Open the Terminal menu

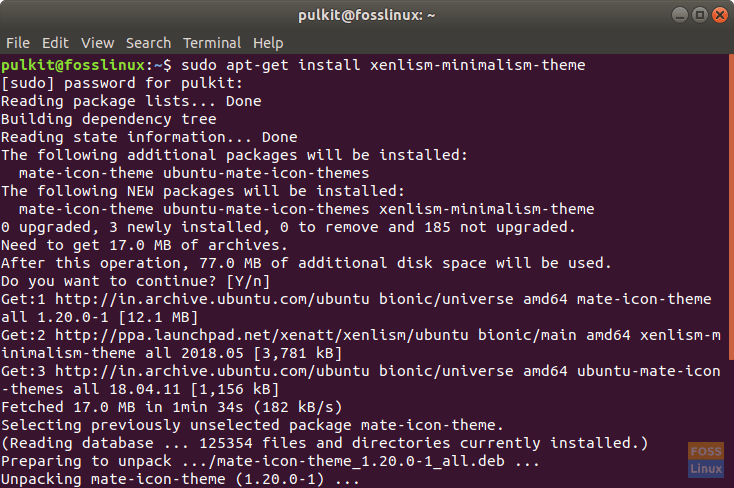coord(212,43)
